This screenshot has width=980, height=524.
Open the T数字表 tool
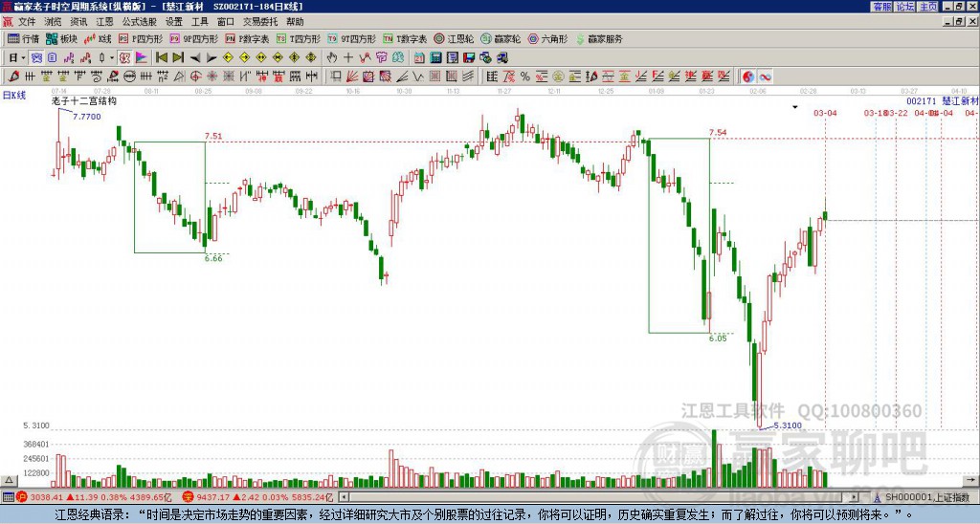[405, 38]
